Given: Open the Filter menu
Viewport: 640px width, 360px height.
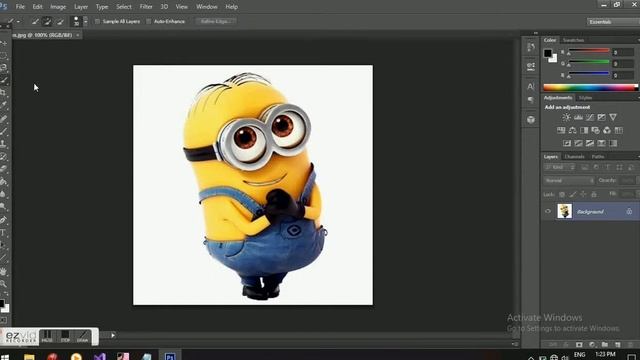Looking at the screenshot, I should [x=146, y=7].
